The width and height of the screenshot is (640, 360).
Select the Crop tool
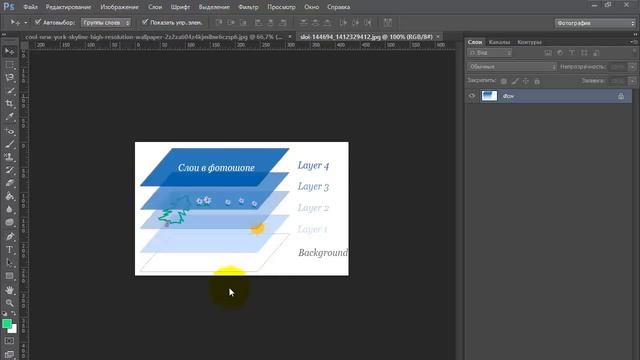9,104
